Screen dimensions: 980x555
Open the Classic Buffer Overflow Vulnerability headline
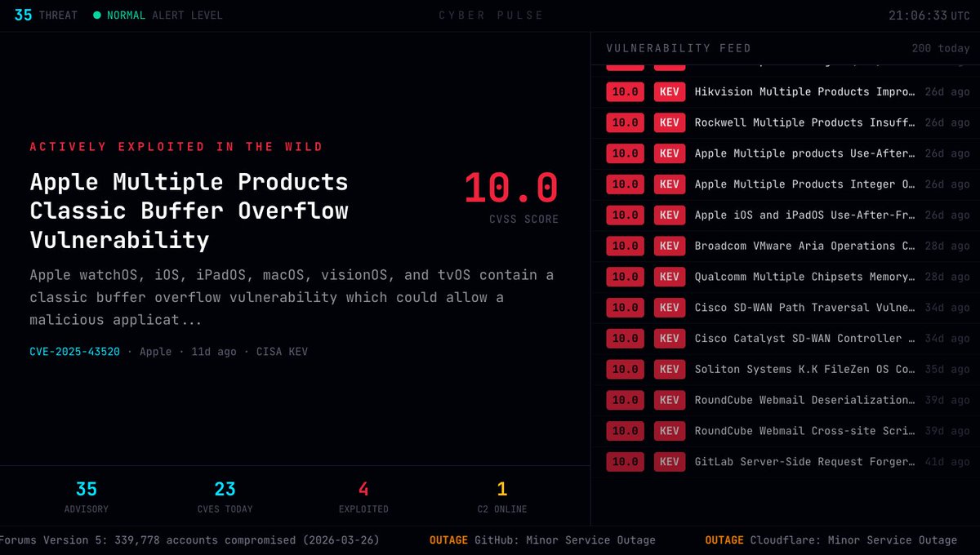point(189,211)
